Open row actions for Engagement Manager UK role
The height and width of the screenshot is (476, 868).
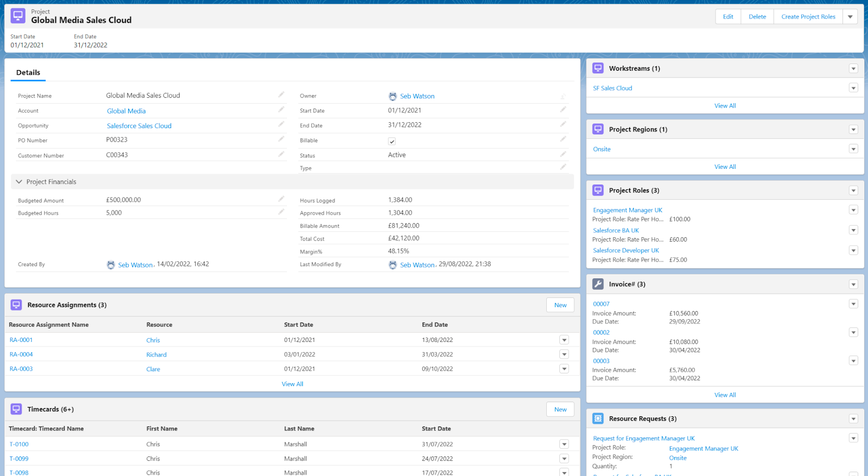tap(853, 210)
